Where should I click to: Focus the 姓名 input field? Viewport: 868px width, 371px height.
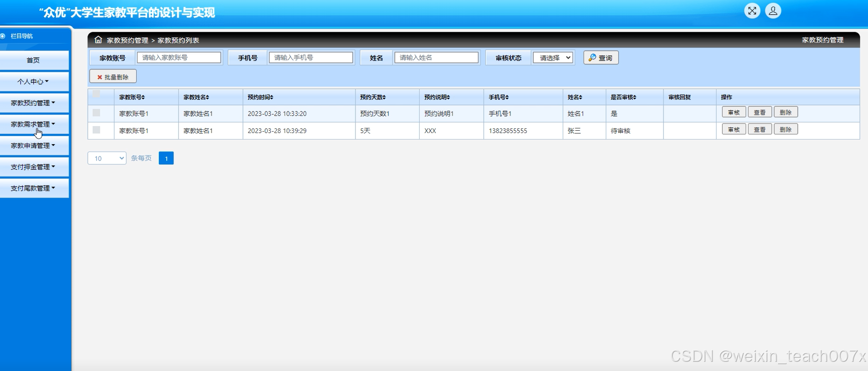pyautogui.click(x=436, y=57)
